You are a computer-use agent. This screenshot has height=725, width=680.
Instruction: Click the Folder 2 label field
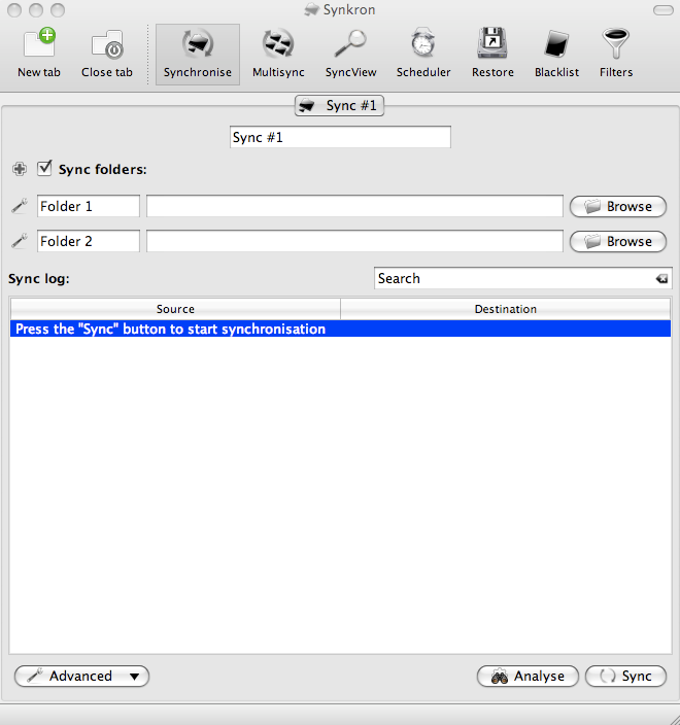88,241
